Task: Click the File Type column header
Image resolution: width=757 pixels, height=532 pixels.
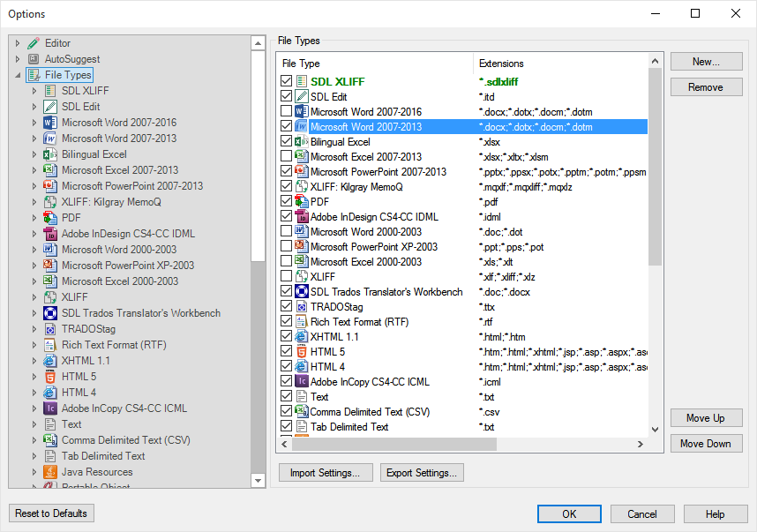Action: 376,64
